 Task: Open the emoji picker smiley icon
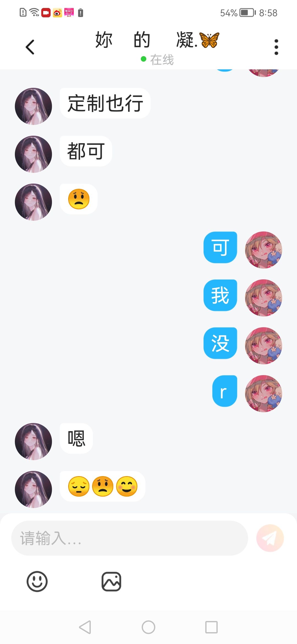[x=37, y=582]
